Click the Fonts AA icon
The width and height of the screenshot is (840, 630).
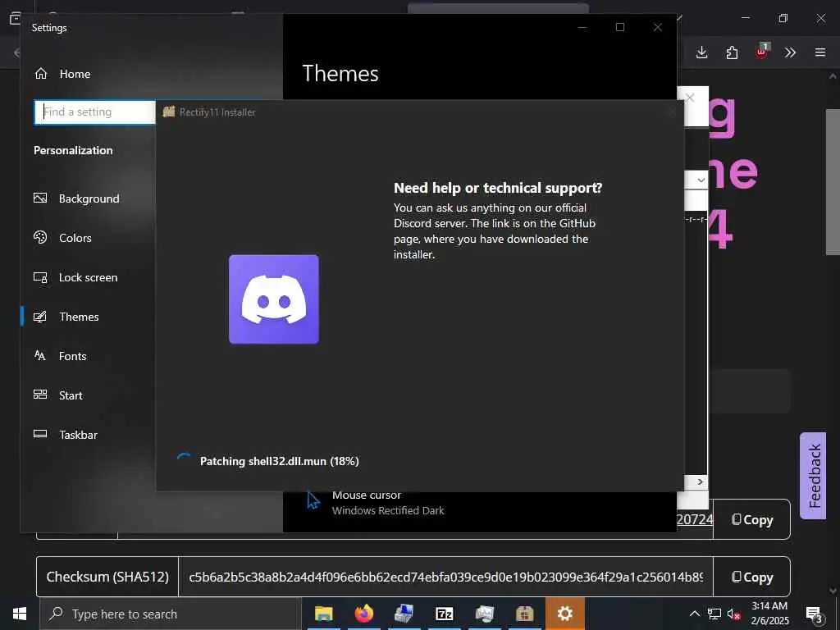coord(39,355)
